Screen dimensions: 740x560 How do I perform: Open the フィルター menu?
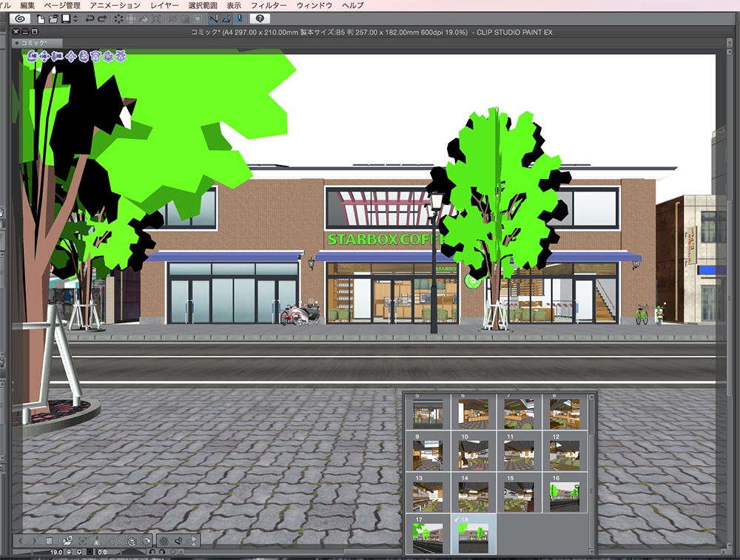[x=269, y=5]
